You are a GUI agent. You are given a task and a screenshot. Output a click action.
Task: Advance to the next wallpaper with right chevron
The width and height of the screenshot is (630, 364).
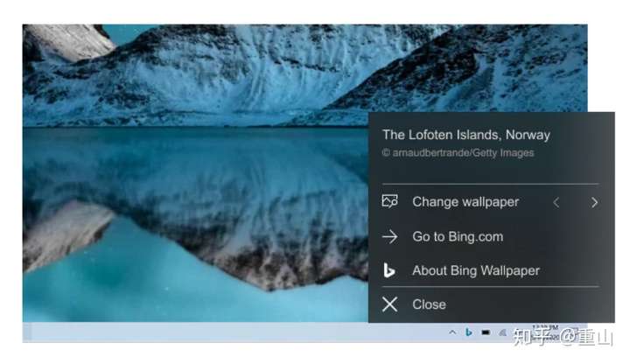(x=594, y=202)
